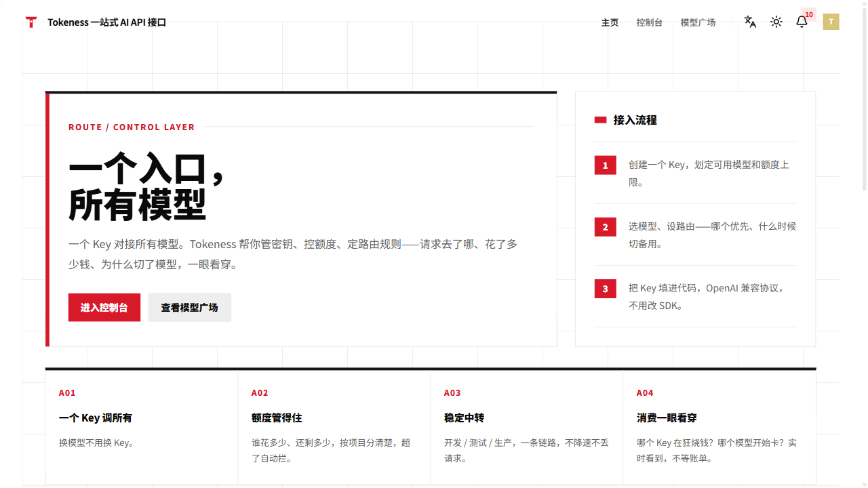This screenshot has height=488, width=868.
Task: Click the red Tokeness logo icon
Action: pos(31,22)
